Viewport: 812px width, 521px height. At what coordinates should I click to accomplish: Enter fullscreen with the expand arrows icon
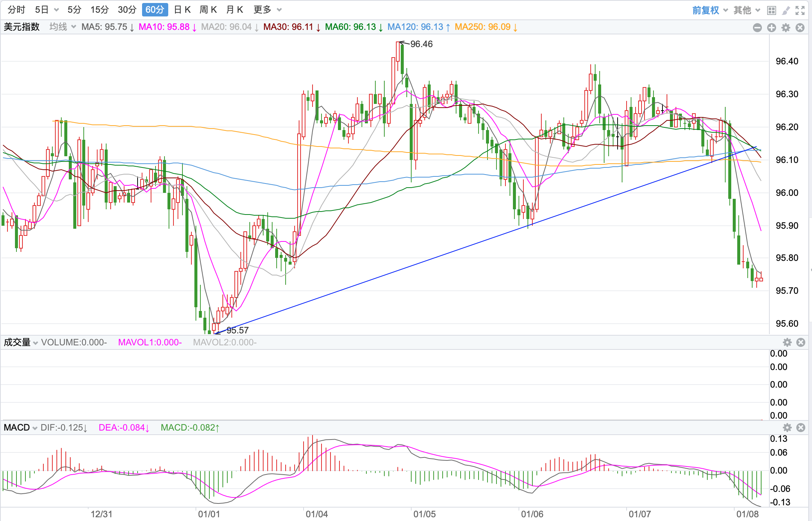pos(800,10)
